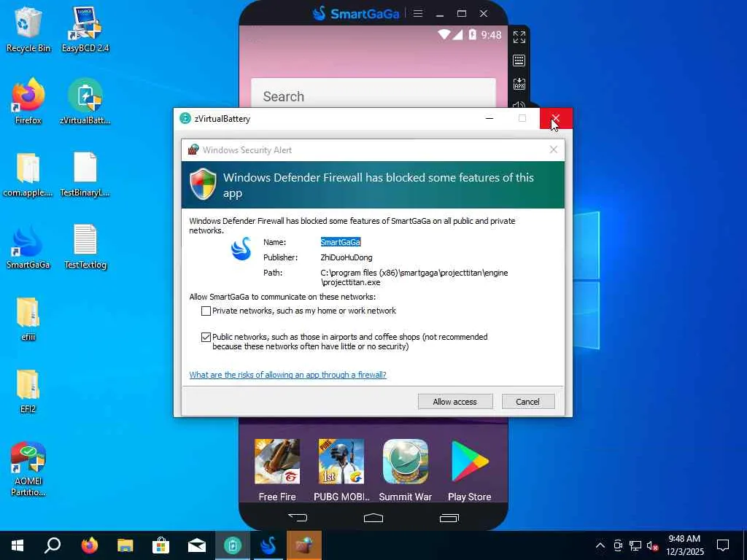Click the network tray icon
Viewport: 747px width, 560px height.
point(635,545)
